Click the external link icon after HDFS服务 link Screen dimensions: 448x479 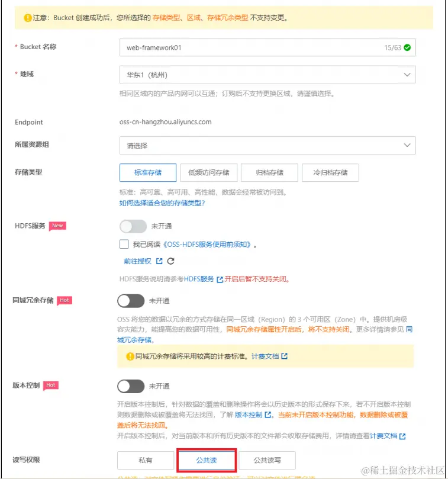[220, 279]
